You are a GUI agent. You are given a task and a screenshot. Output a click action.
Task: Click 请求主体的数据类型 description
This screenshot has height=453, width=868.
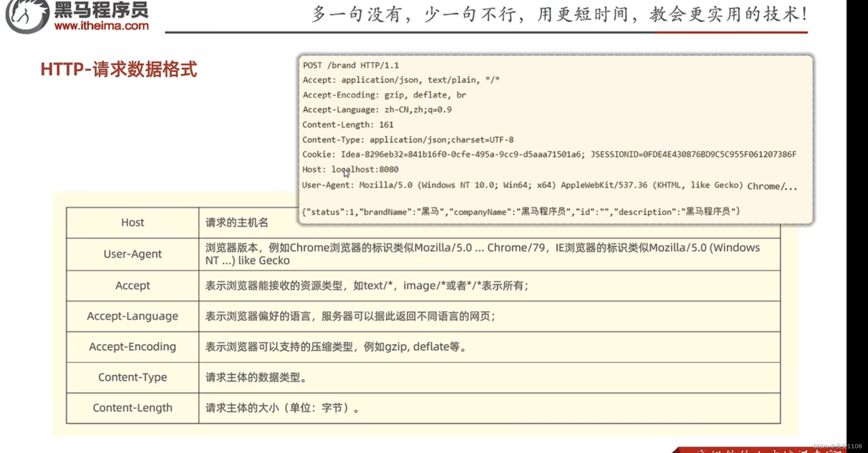click(x=489, y=377)
